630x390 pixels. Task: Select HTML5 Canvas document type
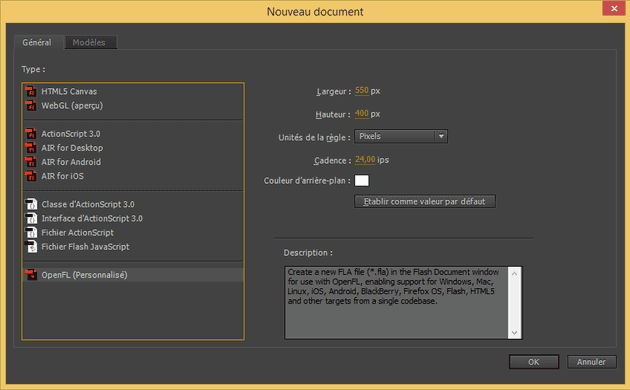[133, 92]
